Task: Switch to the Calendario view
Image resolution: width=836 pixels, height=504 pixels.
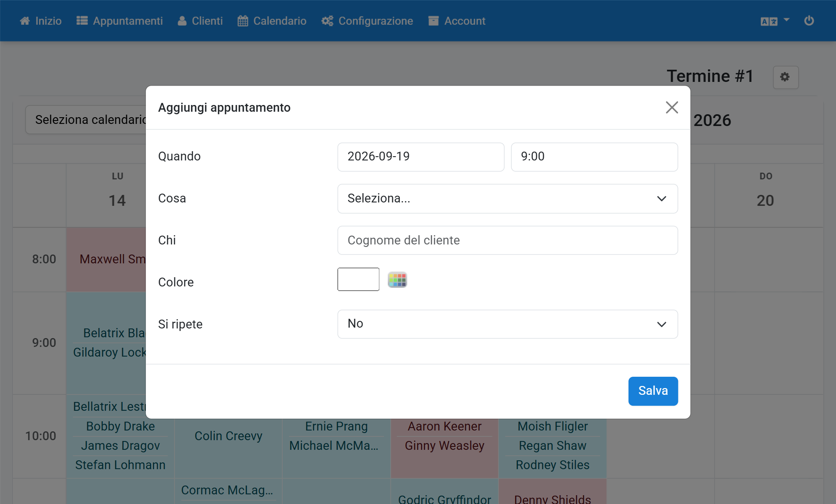Action: (272, 21)
